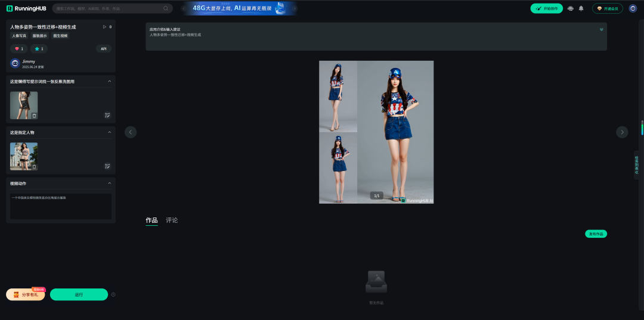Collapse the 这是指定人物 section

click(x=109, y=132)
